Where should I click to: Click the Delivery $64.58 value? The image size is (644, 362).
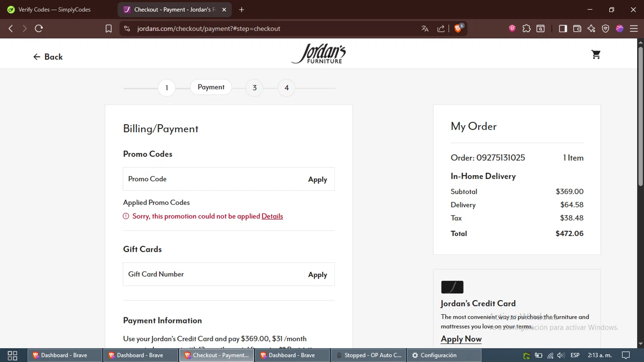coord(572,205)
